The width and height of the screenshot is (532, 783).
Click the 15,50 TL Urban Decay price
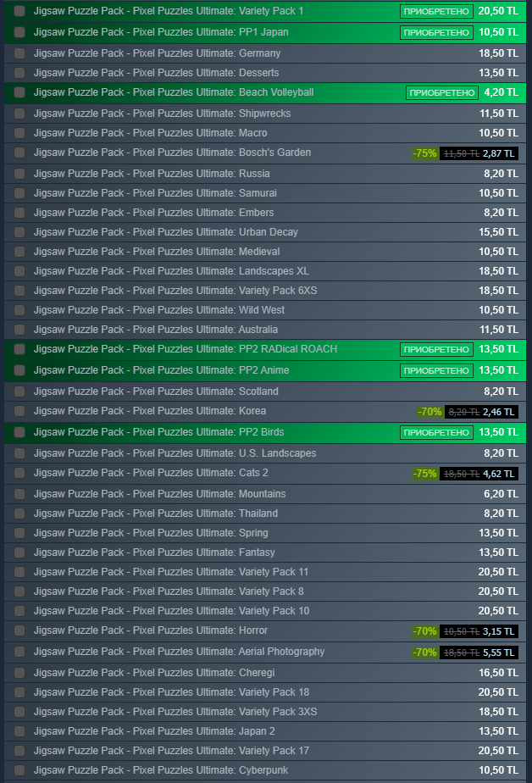point(499,231)
